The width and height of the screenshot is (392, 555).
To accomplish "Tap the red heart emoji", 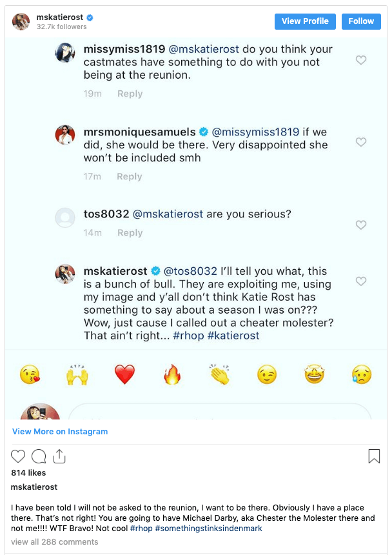I will point(124,374).
